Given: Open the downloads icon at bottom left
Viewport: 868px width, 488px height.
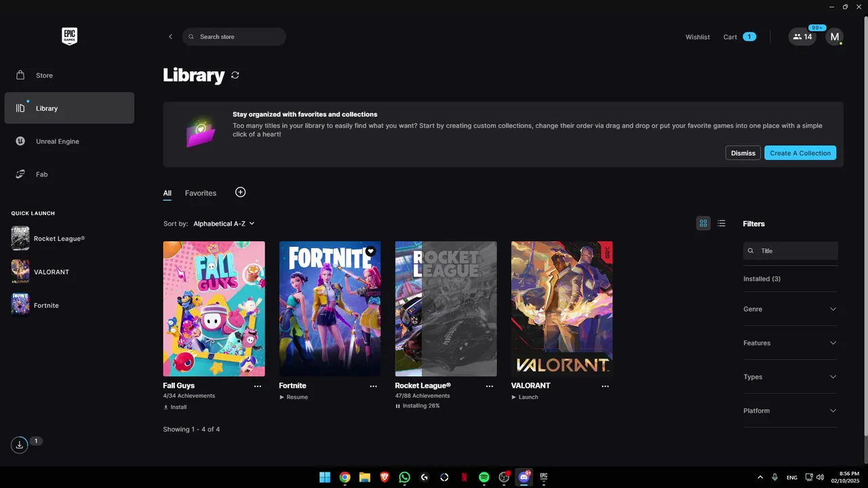Looking at the screenshot, I should [x=20, y=445].
